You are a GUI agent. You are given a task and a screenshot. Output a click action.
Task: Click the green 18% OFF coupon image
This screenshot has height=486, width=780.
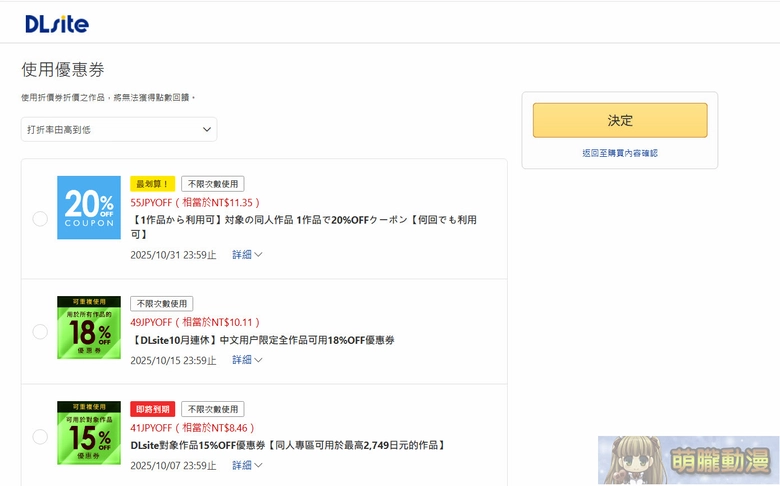89,327
